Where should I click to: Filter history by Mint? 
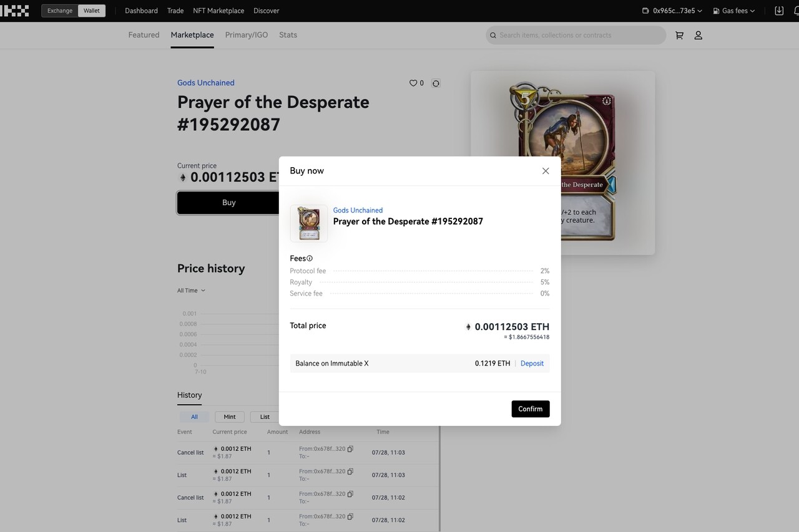click(x=230, y=417)
